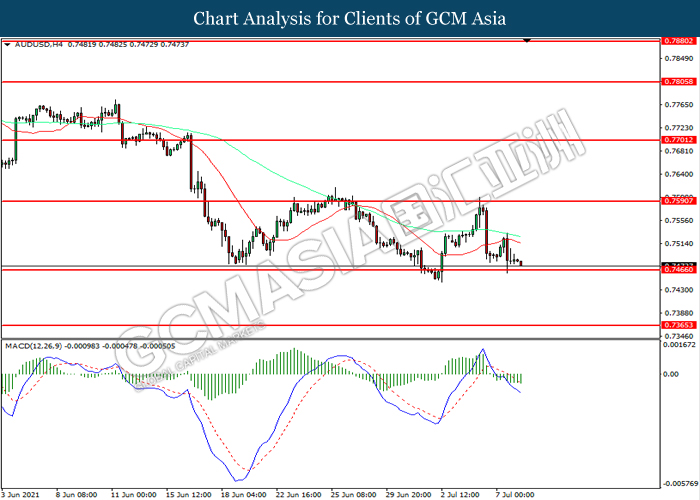Click the 0.74660 support level label
This screenshot has height=500, width=700.
point(679,270)
